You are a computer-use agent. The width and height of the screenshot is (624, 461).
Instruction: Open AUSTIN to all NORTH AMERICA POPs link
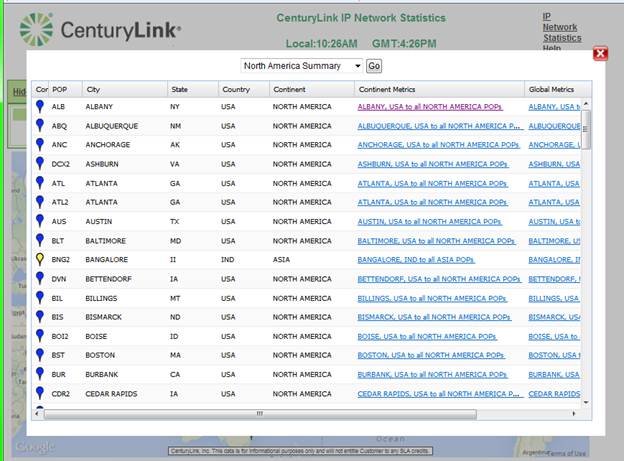point(429,221)
